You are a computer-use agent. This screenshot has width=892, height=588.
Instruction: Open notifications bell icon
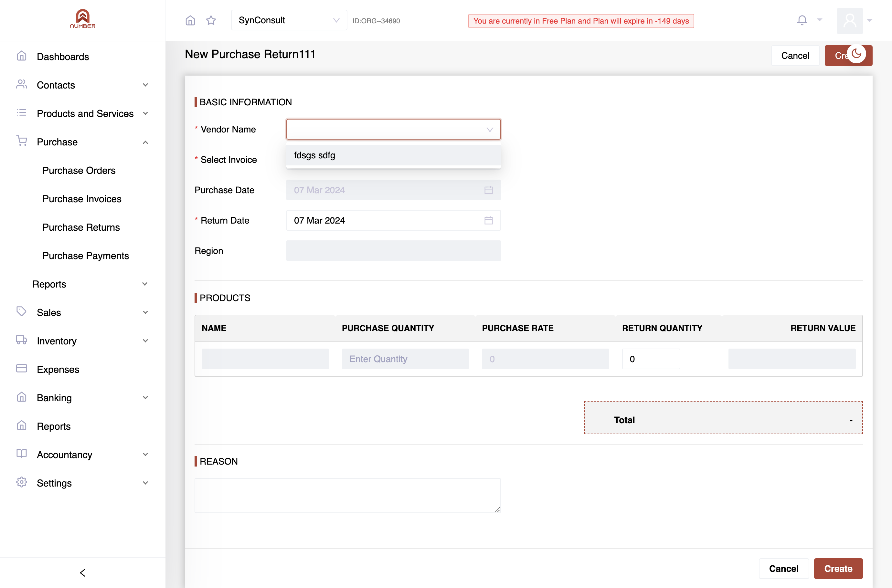pyautogui.click(x=802, y=20)
